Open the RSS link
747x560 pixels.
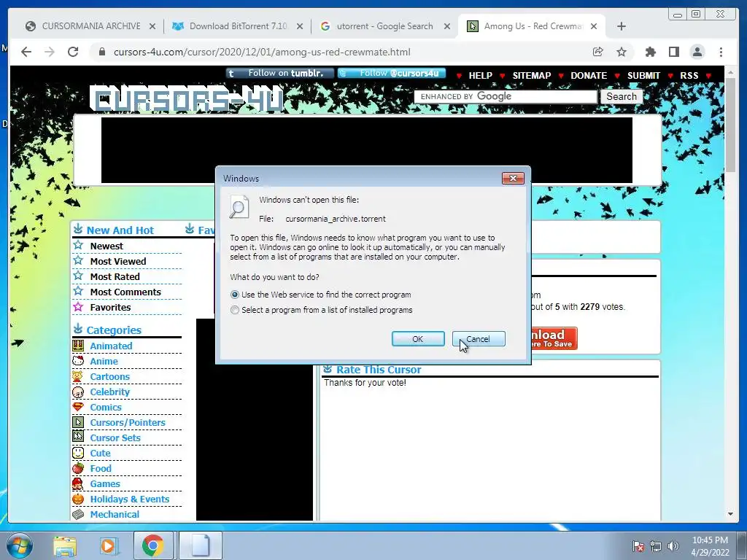pos(689,76)
